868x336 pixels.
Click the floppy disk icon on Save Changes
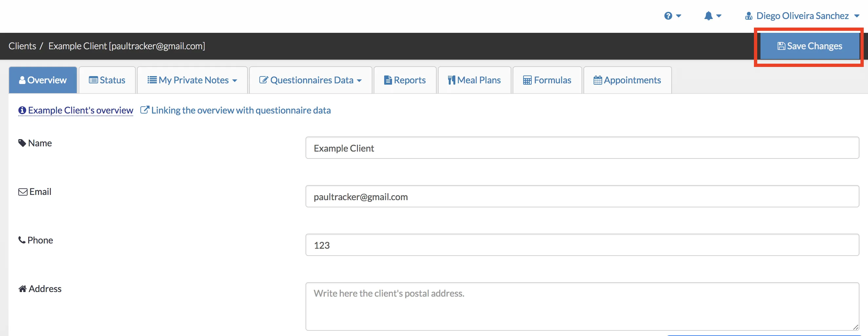click(781, 46)
